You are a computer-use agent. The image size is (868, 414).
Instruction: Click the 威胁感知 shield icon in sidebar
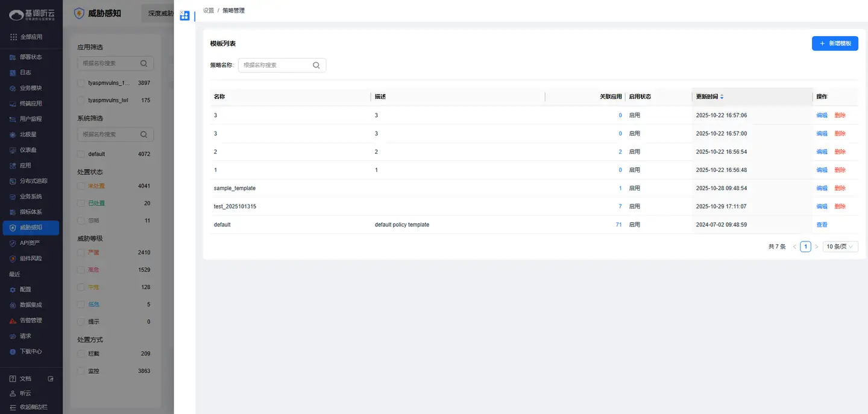point(13,228)
